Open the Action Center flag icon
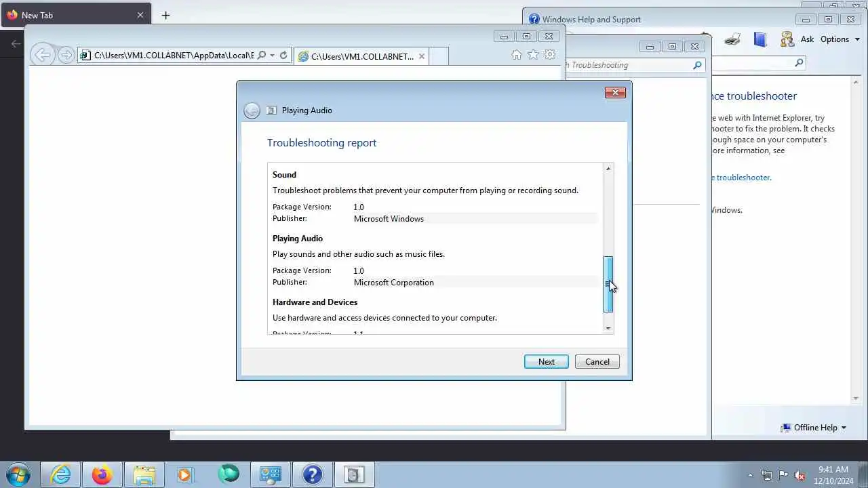 click(783, 475)
